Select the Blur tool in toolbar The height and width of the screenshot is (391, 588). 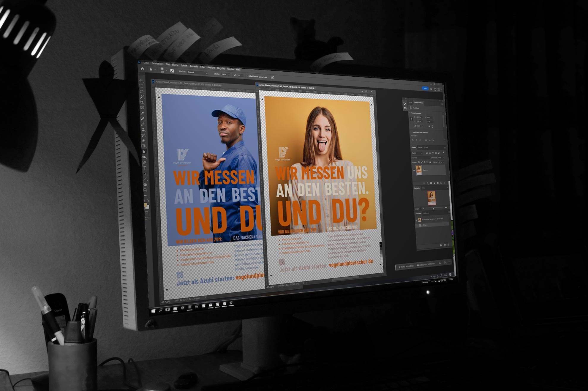coord(144,151)
